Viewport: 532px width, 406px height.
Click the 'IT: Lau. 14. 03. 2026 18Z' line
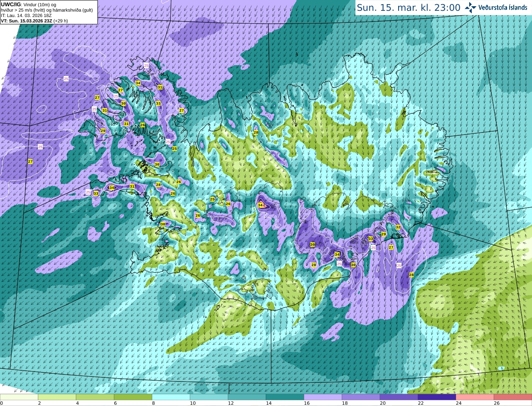(x=26, y=15)
